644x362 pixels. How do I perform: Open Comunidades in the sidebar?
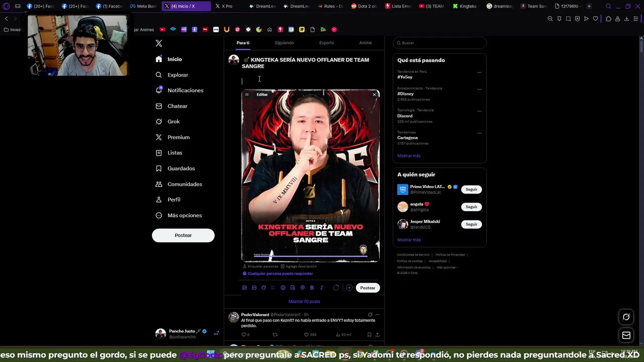(179, 184)
